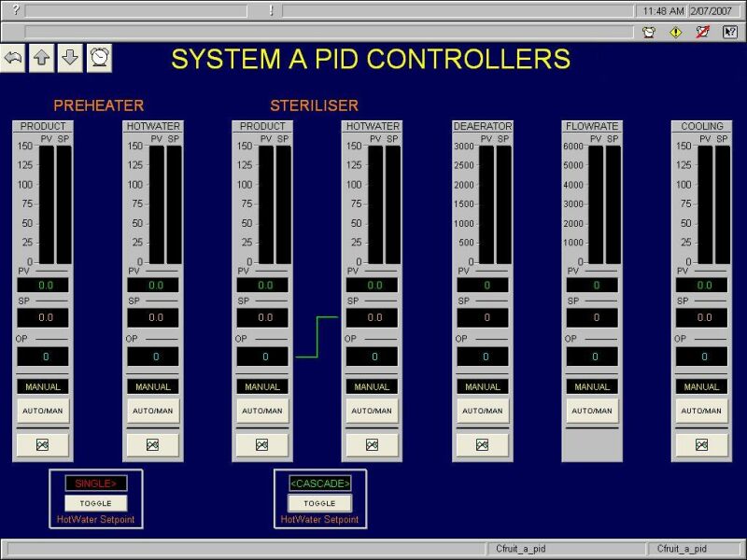The image size is (747, 560).
Task: Select the Deaerator SP value field
Action: 486,318
